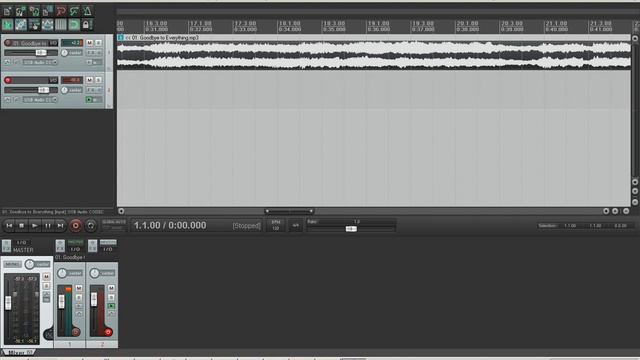Toggle the grid lines toolbar icon
This screenshot has height=360, width=640.
point(61,25)
